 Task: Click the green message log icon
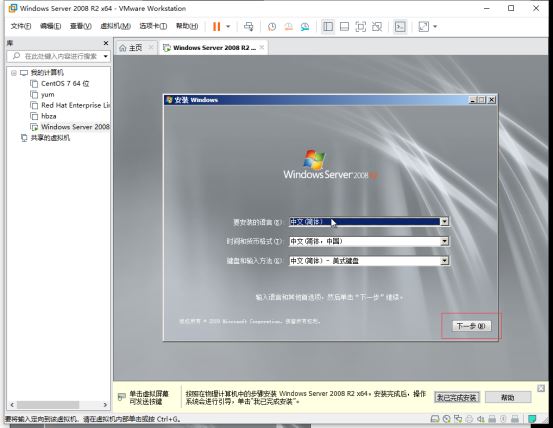click(x=532, y=419)
